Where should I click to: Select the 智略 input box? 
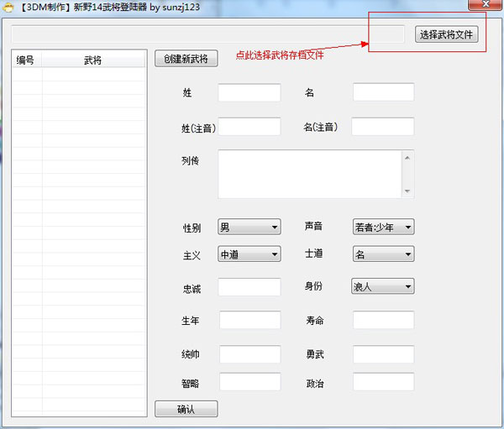coord(250,381)
